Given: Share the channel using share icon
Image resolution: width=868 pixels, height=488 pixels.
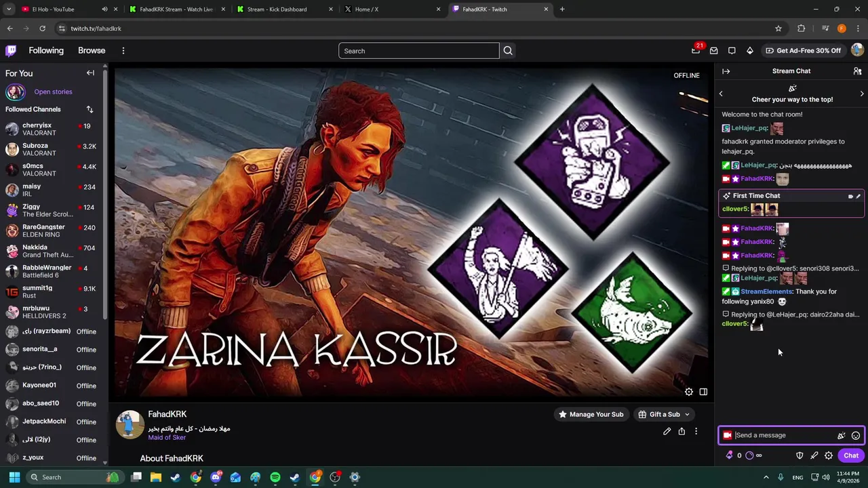Looking at the screenshot, I should click(682, 431).
